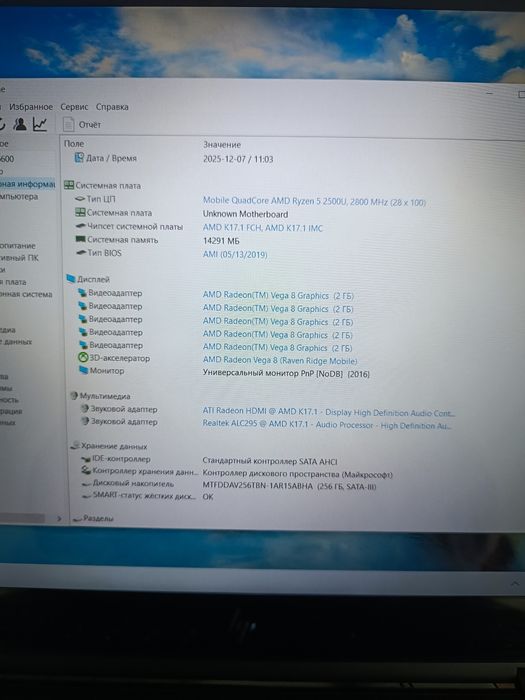This screenshot has height=700, width=525.
Task: Select the Unknown Motherboard value
Action: tap(245, 214)
